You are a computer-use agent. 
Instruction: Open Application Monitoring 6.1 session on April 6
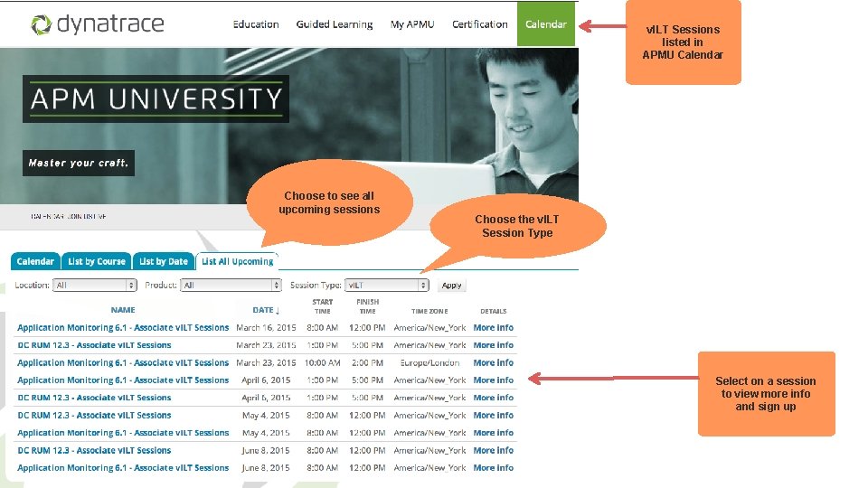click(x=123, y=380)
